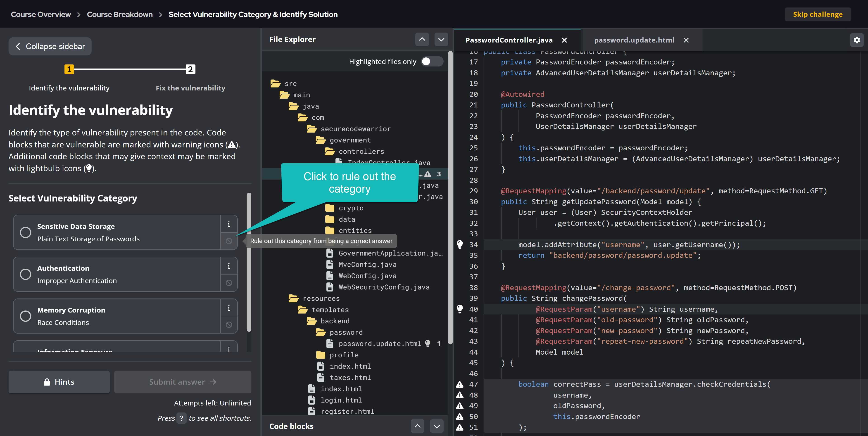
Task: Click the File Explorer vertical scrollbar
Action: (x=450, y=198)
